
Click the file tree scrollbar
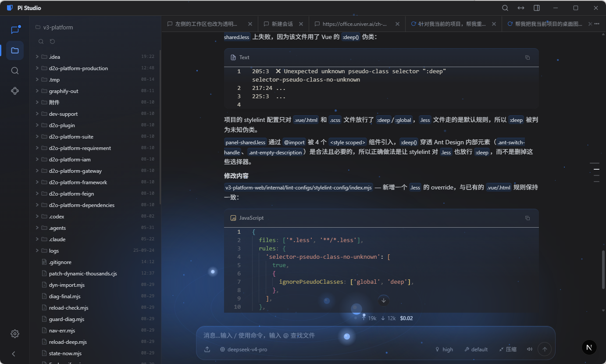[160, 127]
